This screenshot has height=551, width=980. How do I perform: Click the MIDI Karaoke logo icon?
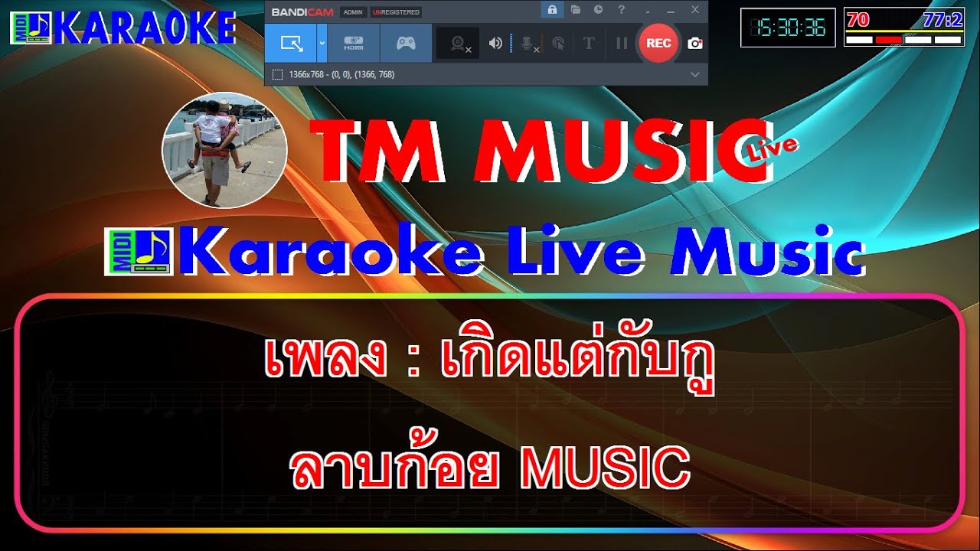click(x=31, y=28)
